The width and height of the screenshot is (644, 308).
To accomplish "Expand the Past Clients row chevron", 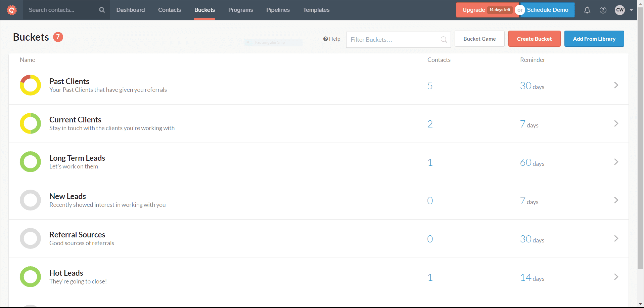I will pos(616,85).
